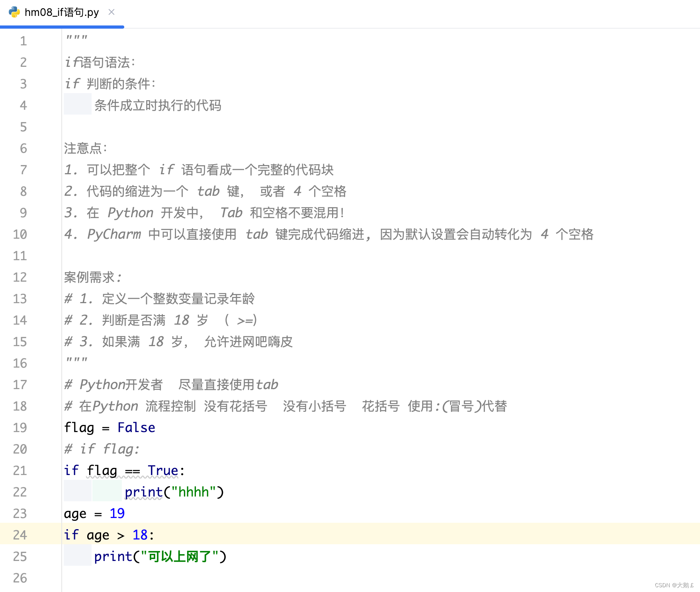
Task: Click the Python icon on the editor tab
Action: pyautogui.click(x=14, y=12)
